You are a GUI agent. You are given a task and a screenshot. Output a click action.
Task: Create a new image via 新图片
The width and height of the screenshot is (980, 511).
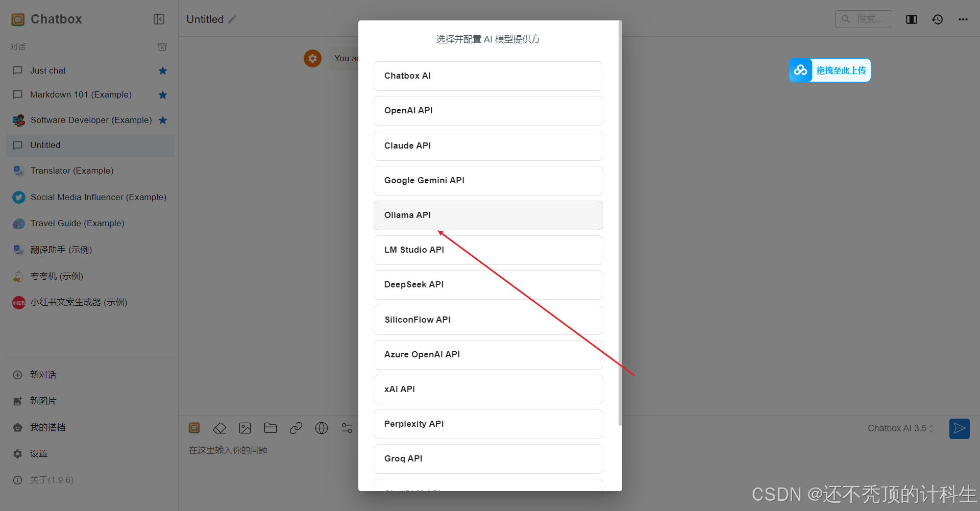click(90, 401)
